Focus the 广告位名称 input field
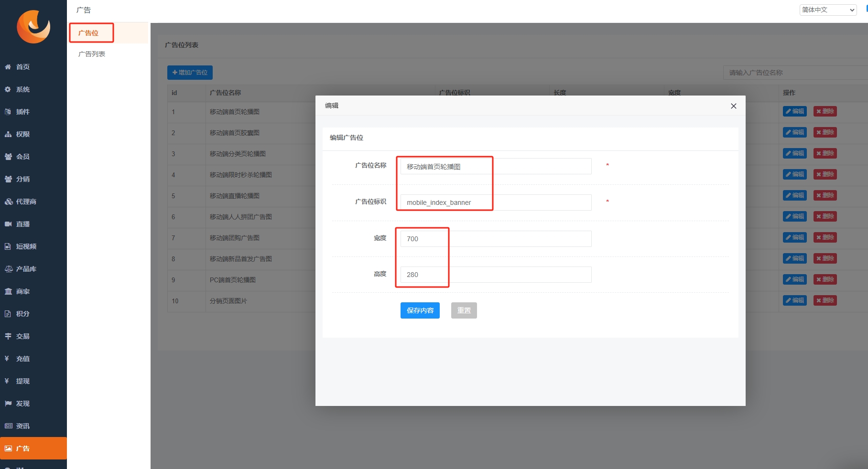 pos(496,166)
